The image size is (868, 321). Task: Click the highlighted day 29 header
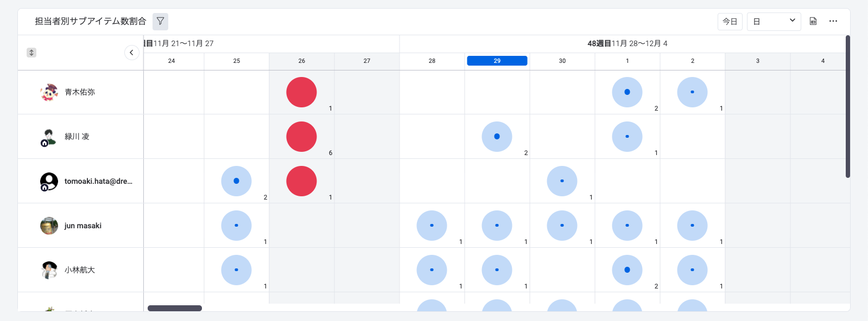click(x=497, y=61)
